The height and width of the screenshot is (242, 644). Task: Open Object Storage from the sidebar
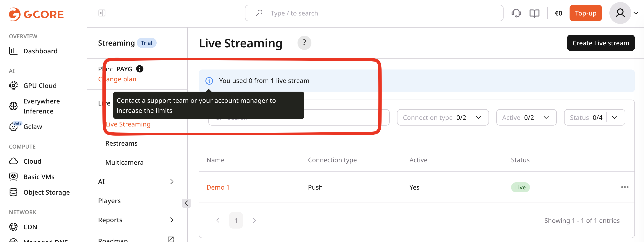point(46,192)
